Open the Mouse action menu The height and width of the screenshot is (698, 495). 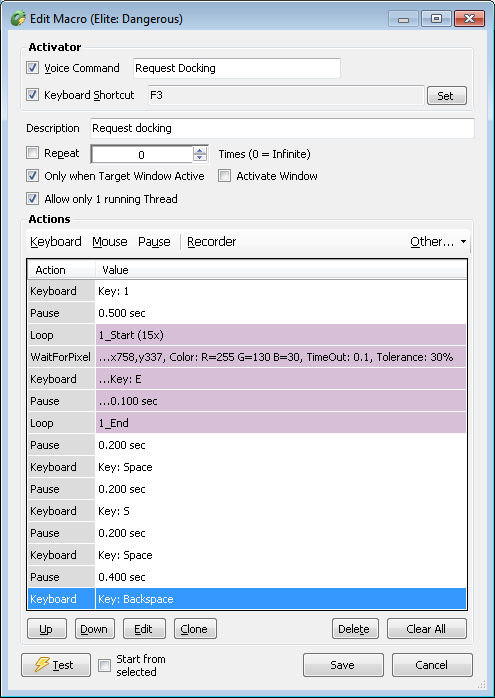point(110,242)
